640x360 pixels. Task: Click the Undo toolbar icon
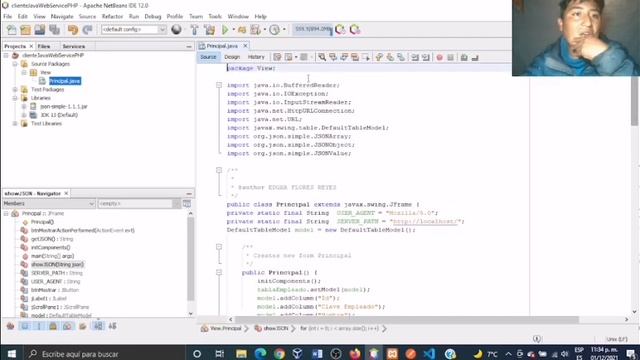(x=73, y=29)
